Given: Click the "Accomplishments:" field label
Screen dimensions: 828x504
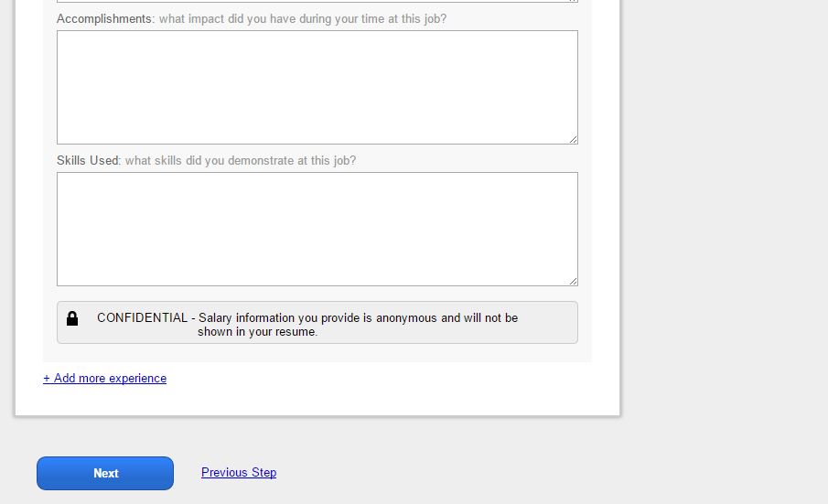Looking at the screenshot, I should click(x=105, y=18).
